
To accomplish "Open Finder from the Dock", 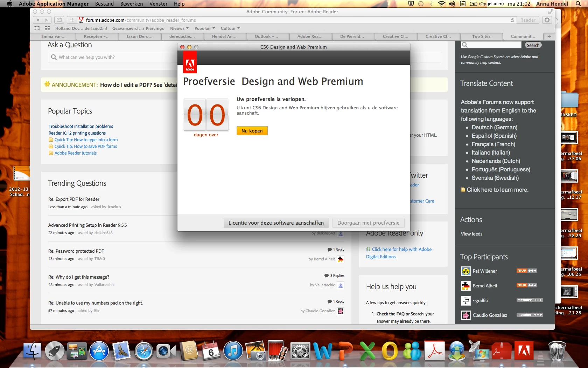I will click(x=32, y=351).
